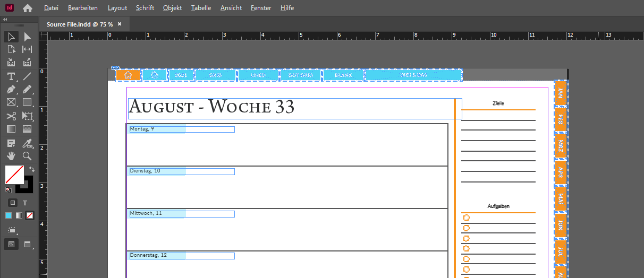Viewport: 644px width, 278px height.
Task: Open the Schrift menu
Action: [145, 8]
